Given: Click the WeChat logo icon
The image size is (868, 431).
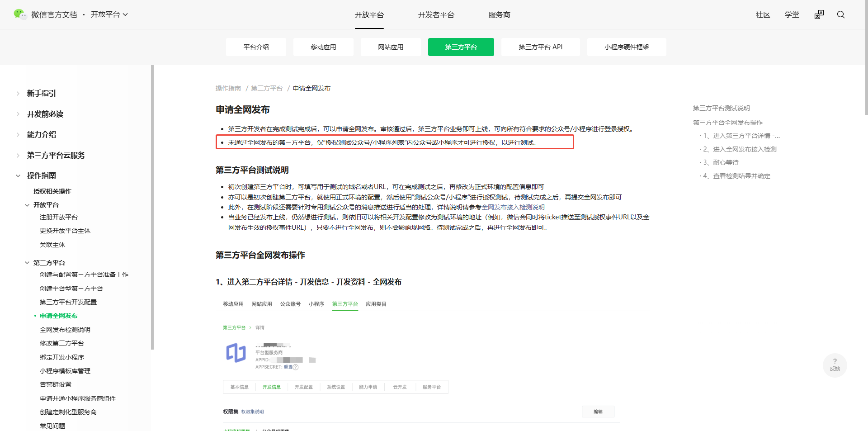Looking at the screenshot, I should 20,14.
